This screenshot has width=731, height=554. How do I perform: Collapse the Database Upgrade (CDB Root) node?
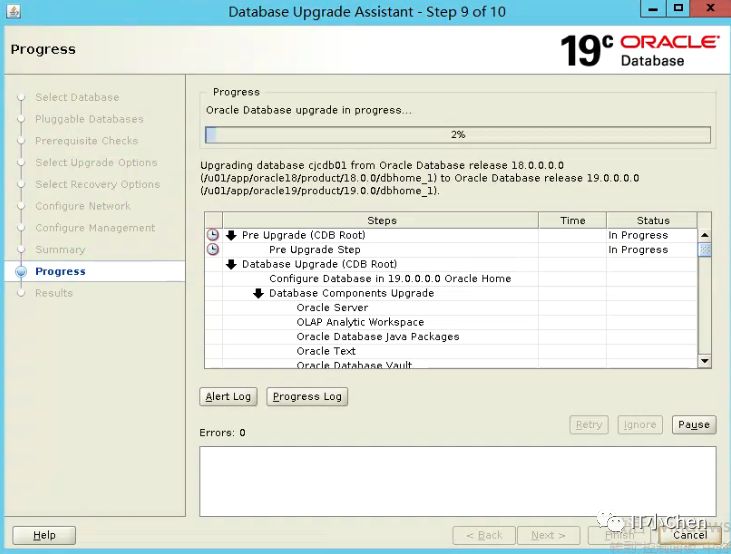[x=231, y=264]
